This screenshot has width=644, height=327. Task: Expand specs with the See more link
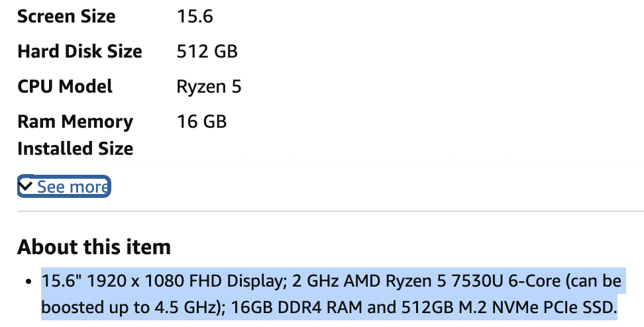point(72,187)
